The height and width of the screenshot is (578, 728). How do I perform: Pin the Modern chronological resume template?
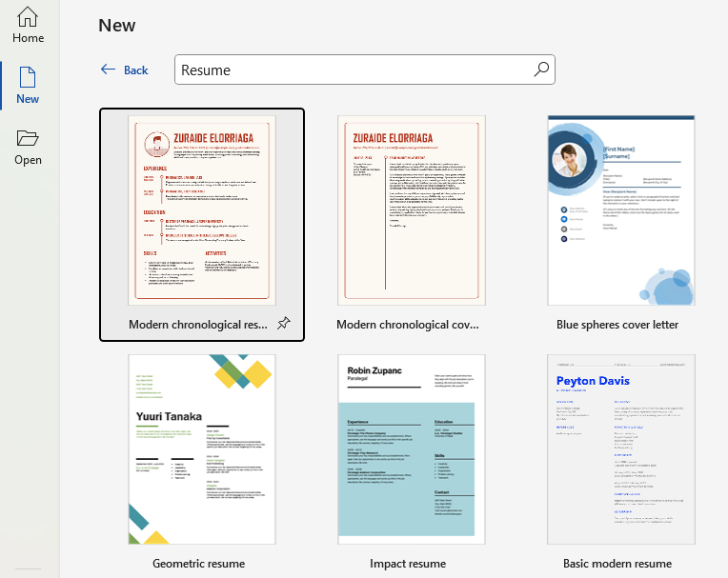click(x=283, y=324)
